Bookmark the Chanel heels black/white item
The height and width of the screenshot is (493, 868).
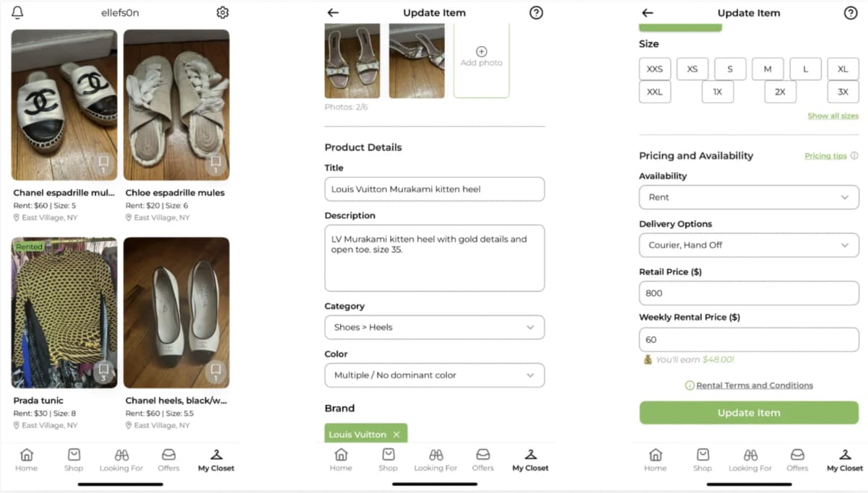(x=216, y=372)
